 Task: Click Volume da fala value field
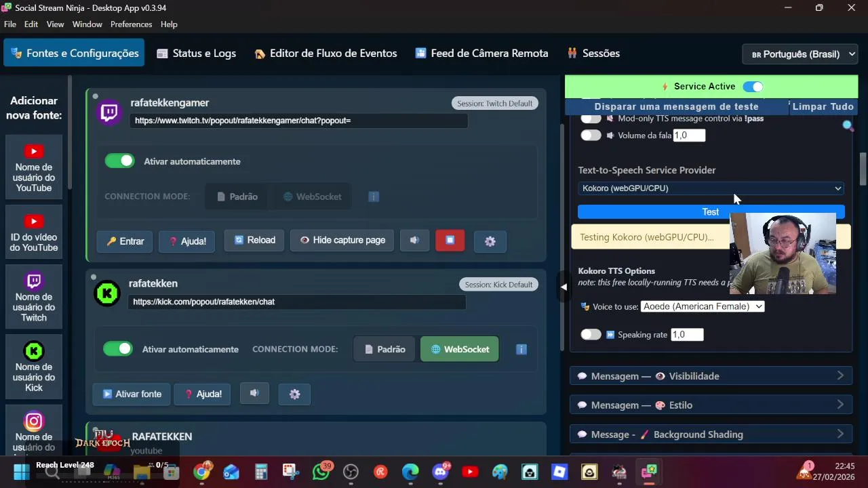coord(689,135)
